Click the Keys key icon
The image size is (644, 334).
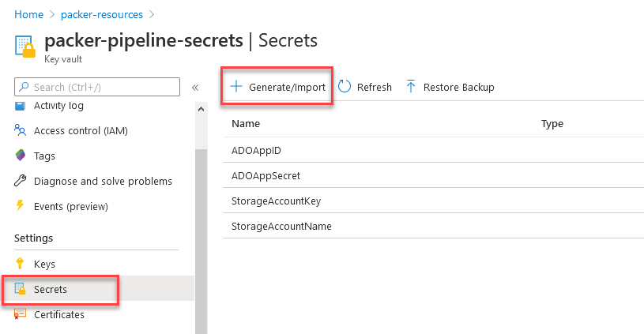21,264
